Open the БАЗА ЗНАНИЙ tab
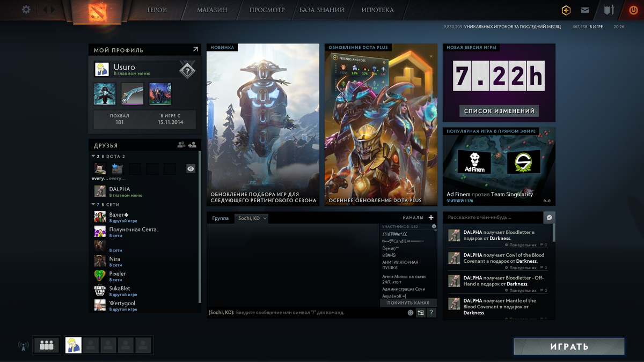 322,10
